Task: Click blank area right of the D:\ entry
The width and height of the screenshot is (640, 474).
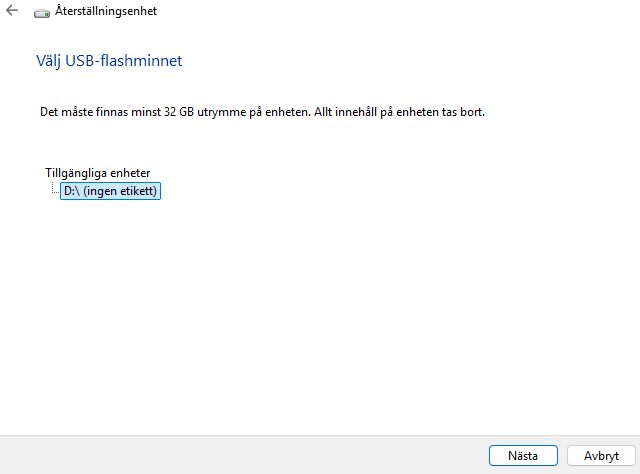Action: coord(350,191)
